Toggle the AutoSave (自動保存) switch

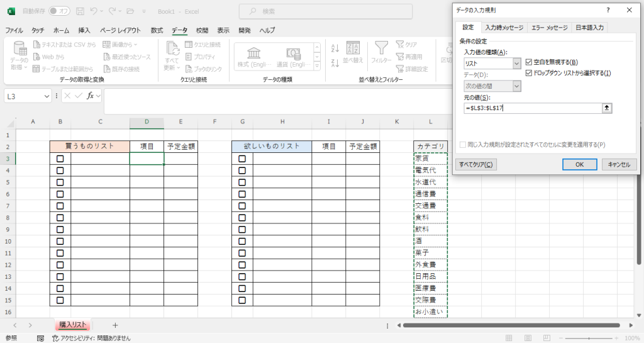(x=59, y=11)
